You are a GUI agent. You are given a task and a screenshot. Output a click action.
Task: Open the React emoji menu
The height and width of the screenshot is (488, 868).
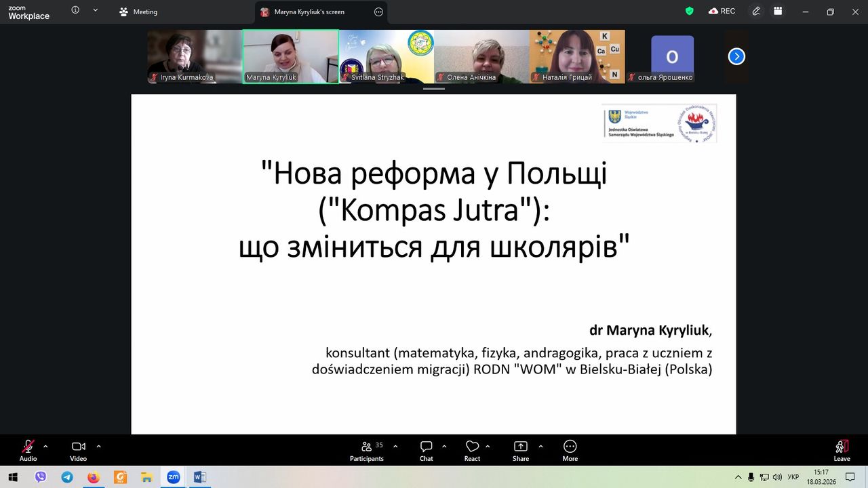coord(472,450)
